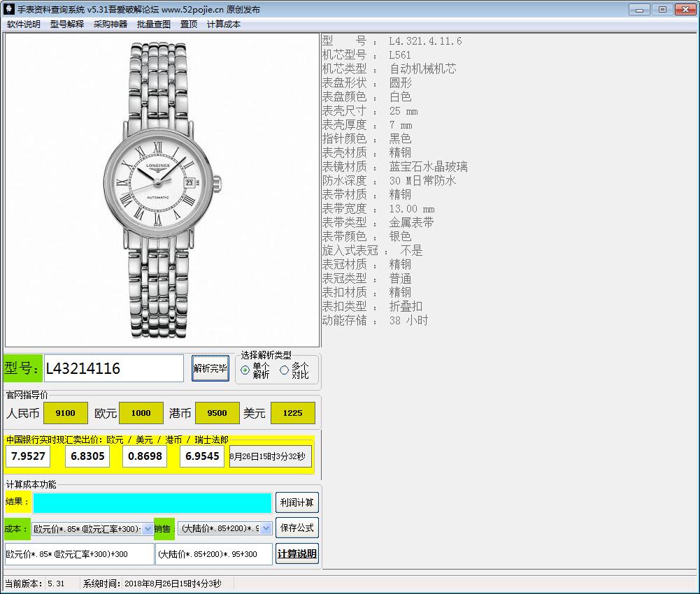This screenshot has height=594, width=700.
Task: Click the 防水深度 30 M日常防水 line
Action: tap(389, 180)
